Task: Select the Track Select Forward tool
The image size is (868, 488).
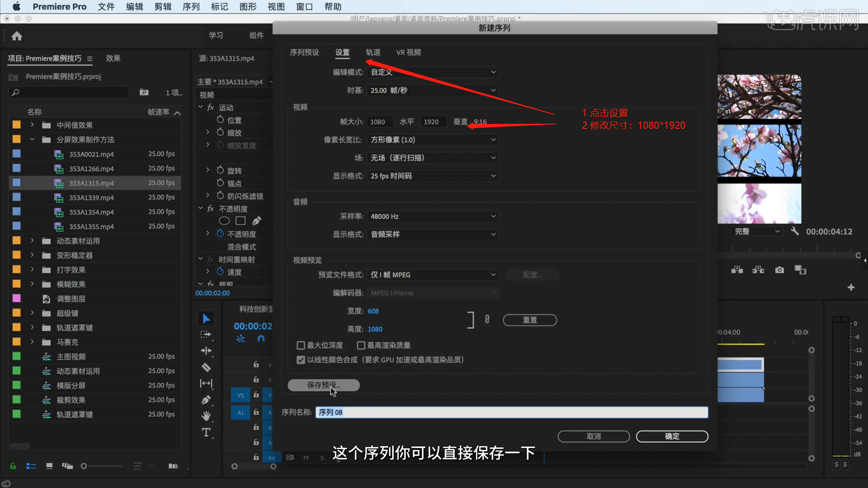Action: [206, 335]
